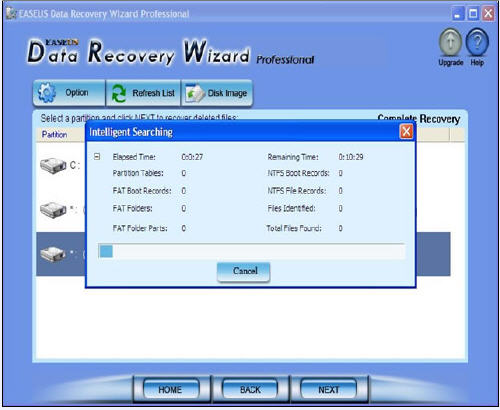
Task: Open Help via question mark icon
Action: coord(477,42)
